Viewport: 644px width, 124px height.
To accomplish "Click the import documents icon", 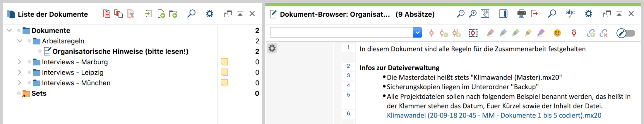I will coord(148,14).
